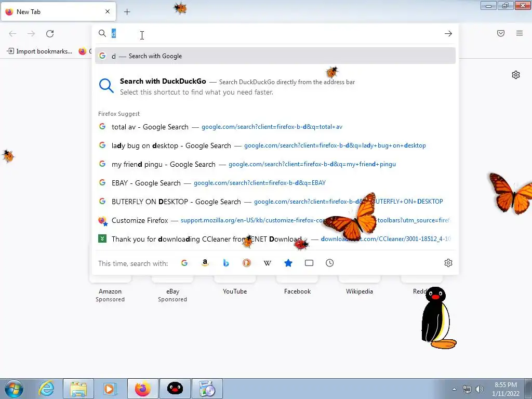Select the New Tab tab
Viewport: 532px width, 399px height.
click(x=58, y=12)
